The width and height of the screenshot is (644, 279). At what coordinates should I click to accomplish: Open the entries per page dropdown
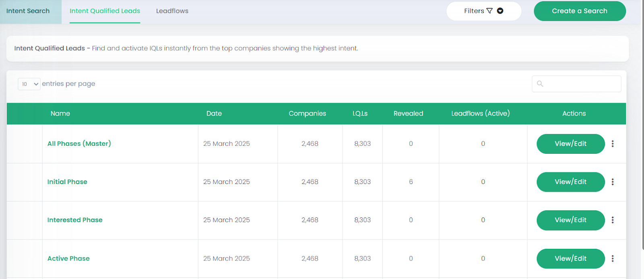(29, 84)
